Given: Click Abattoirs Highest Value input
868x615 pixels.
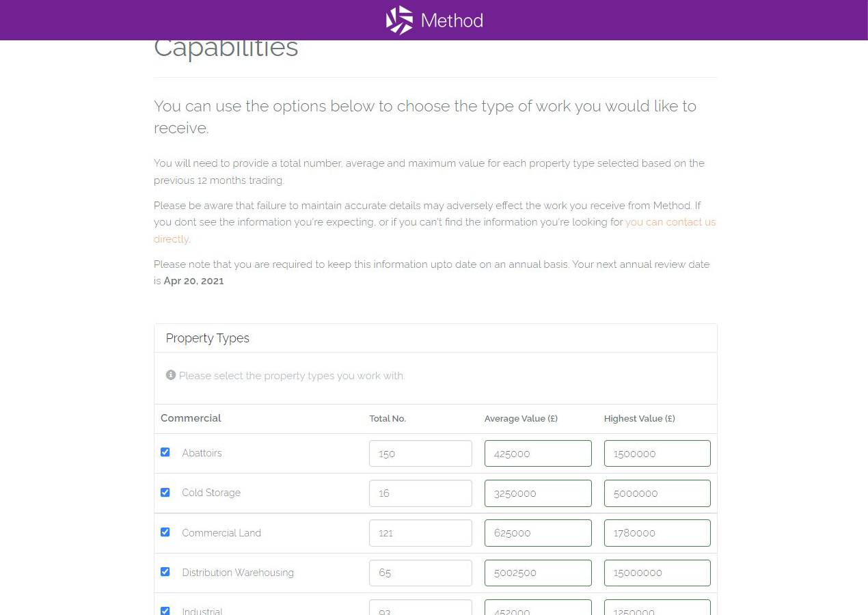Looking at the screenshot, I should 657,454.
